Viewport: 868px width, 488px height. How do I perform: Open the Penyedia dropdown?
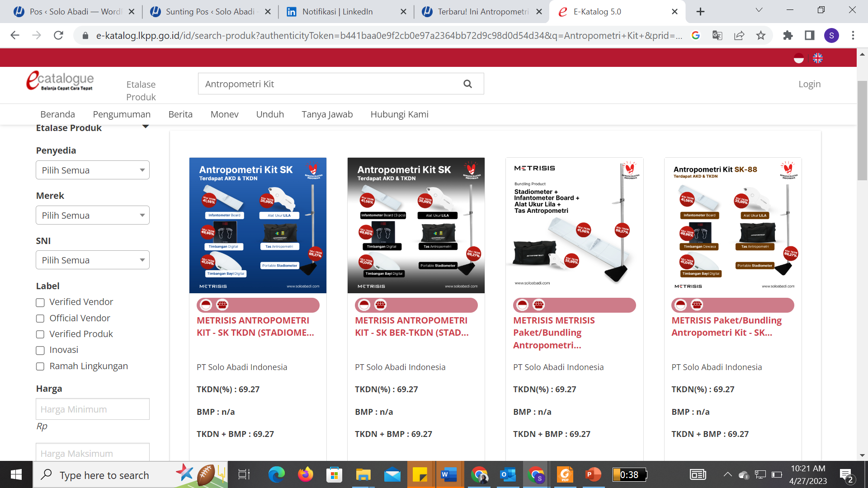93,170
